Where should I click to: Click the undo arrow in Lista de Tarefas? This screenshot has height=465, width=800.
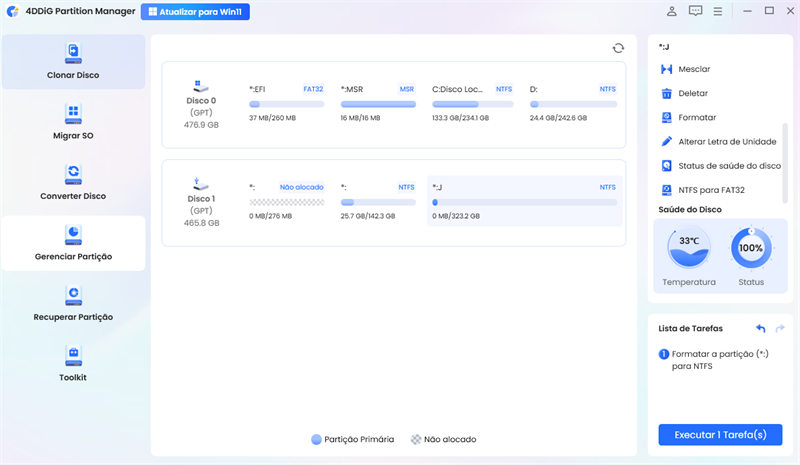click(760, 328)
